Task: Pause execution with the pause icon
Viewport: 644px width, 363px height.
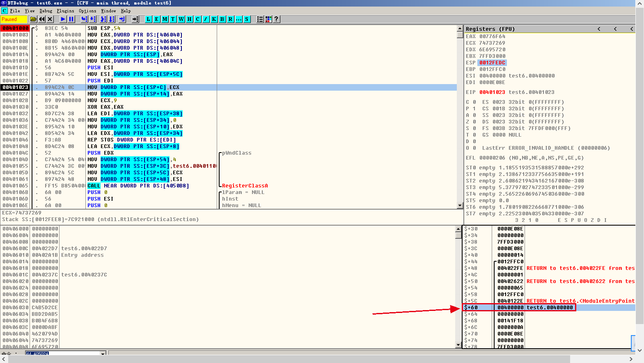Action: click(71, 19)
